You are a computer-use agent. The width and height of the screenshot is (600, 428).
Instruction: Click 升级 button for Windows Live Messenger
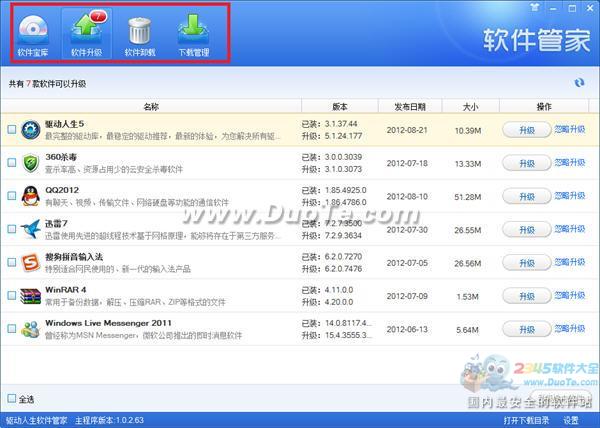[x=527, y=329]
